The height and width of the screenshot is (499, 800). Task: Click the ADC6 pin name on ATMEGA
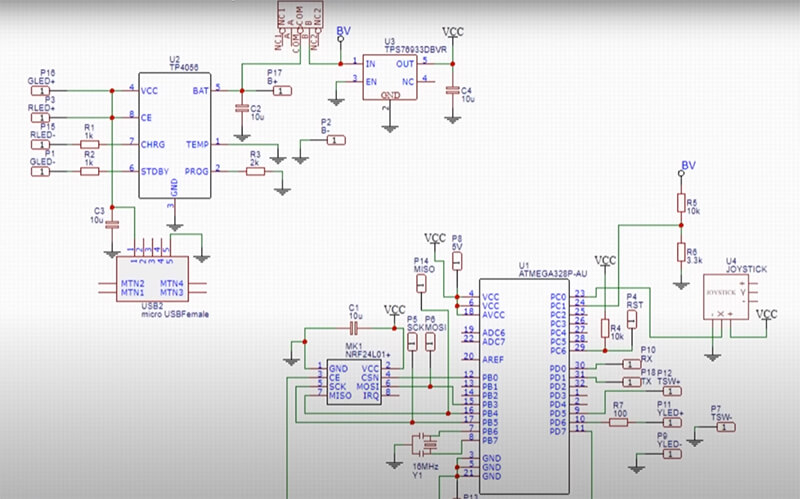(x=493, y=333)
